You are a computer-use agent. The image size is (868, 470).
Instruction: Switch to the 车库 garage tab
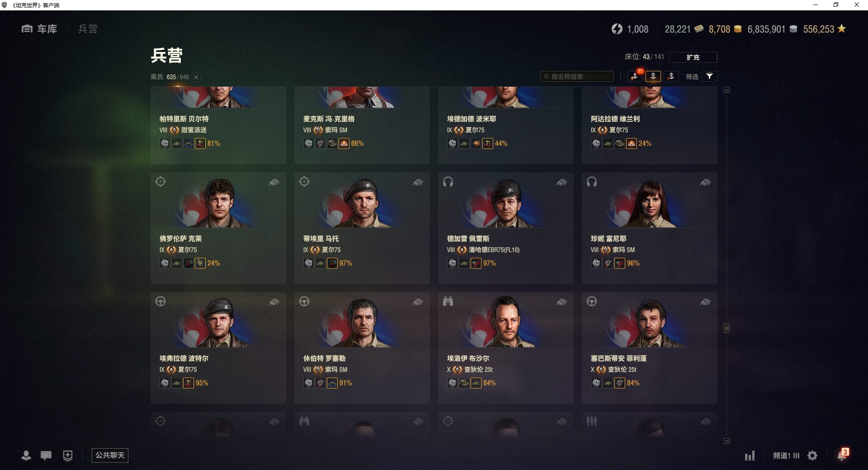click(x=39, y=29)
